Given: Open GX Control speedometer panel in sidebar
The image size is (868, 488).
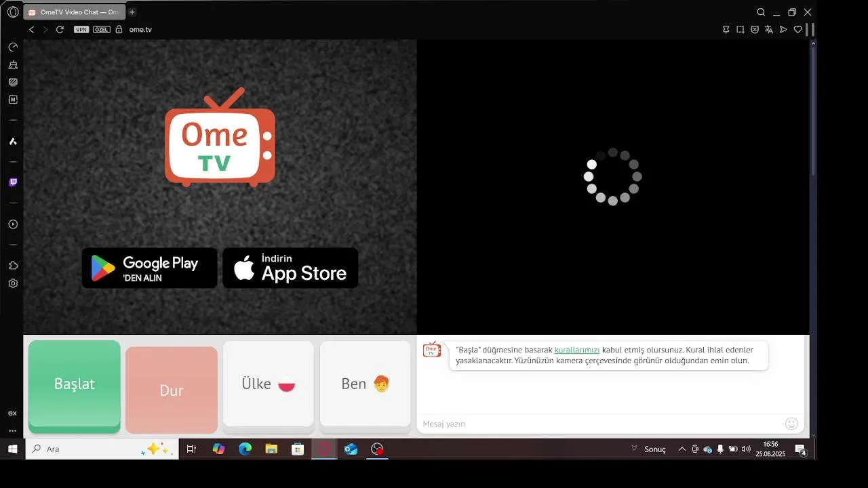Looking at the screenshot, I should coord(13,47).
